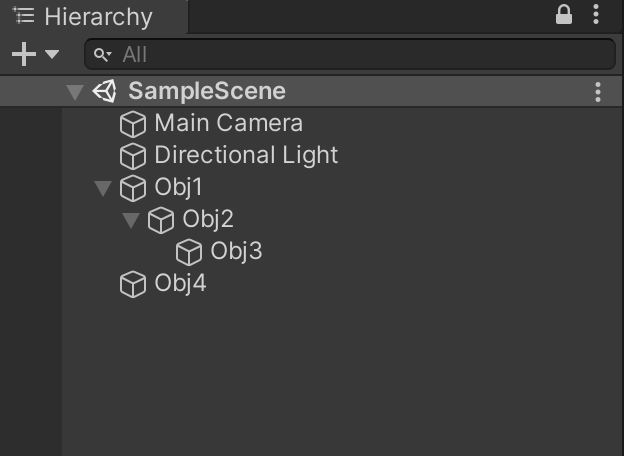The image size is (624, 456).
Task: Click the Unity logo icon beside SampleScene
Action: pyautogui.click(x=105, y=91)
